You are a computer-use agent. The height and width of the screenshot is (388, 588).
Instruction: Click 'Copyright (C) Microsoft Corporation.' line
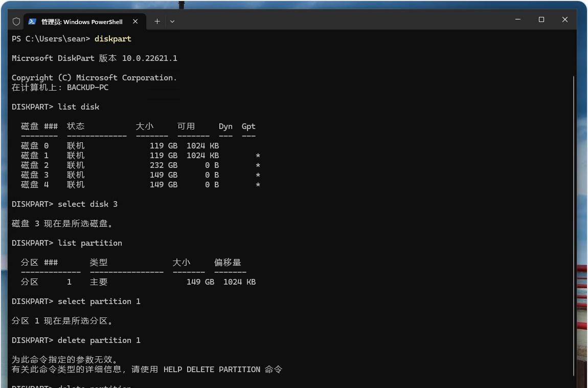click(x=94, y=78)
